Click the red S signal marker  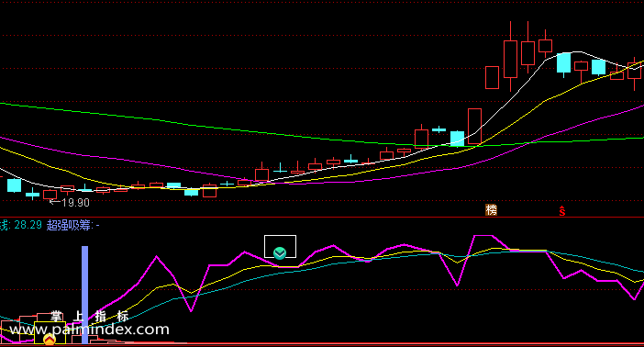pos(561,211)
